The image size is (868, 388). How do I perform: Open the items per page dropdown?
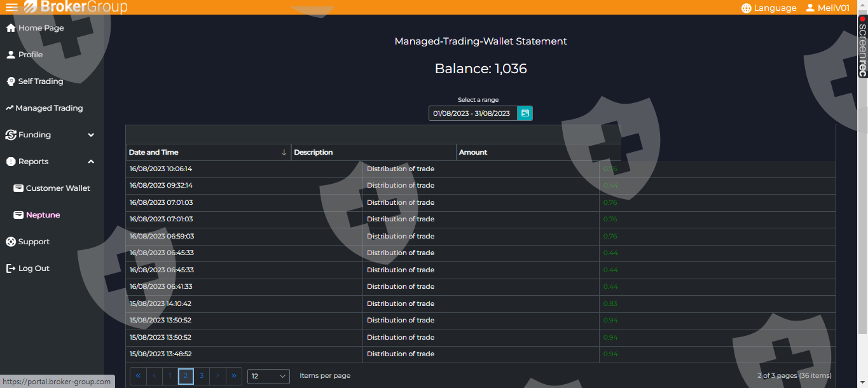pyautogui.click(x=268, y=376)
